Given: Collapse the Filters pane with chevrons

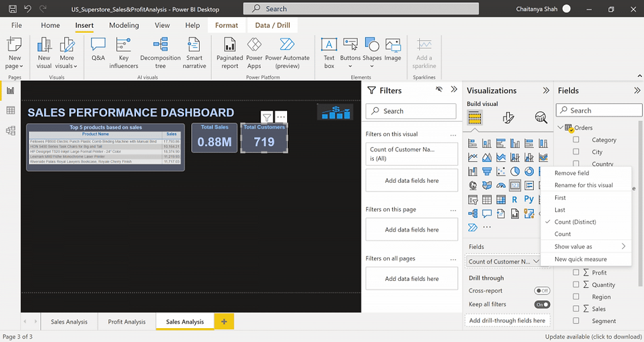Looking at the screenshot, I should tap(454, 89).
